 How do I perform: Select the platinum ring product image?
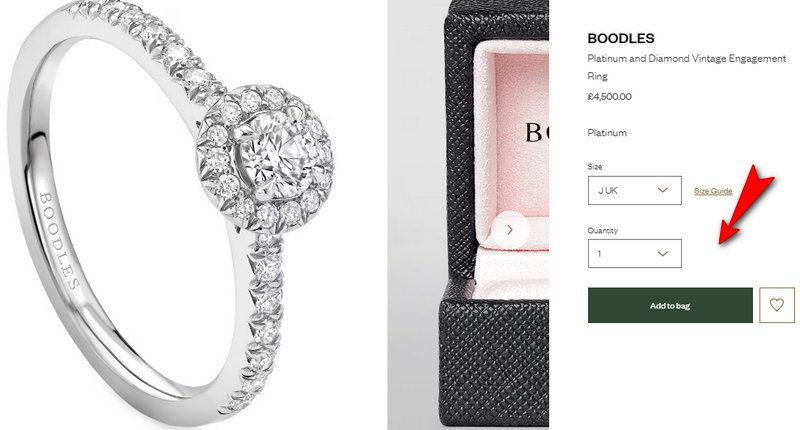(173, 215)
